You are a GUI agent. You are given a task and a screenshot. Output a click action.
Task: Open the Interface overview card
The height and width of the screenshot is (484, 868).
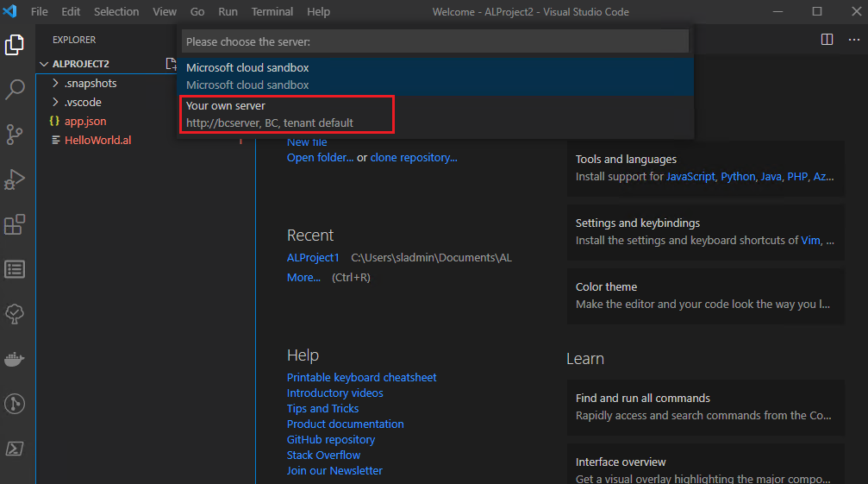(x=706, y=464)
